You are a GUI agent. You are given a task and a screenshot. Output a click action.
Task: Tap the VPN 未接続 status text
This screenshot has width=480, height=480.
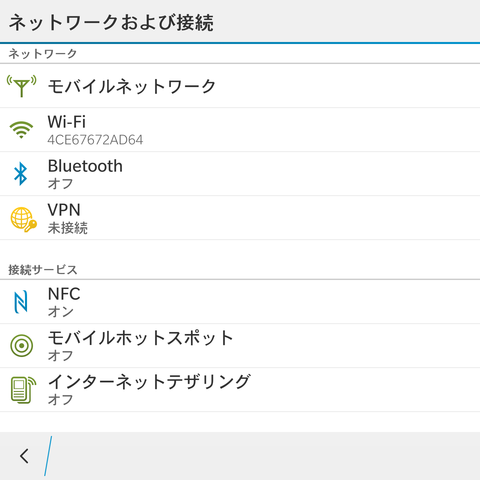coord(68,228)
